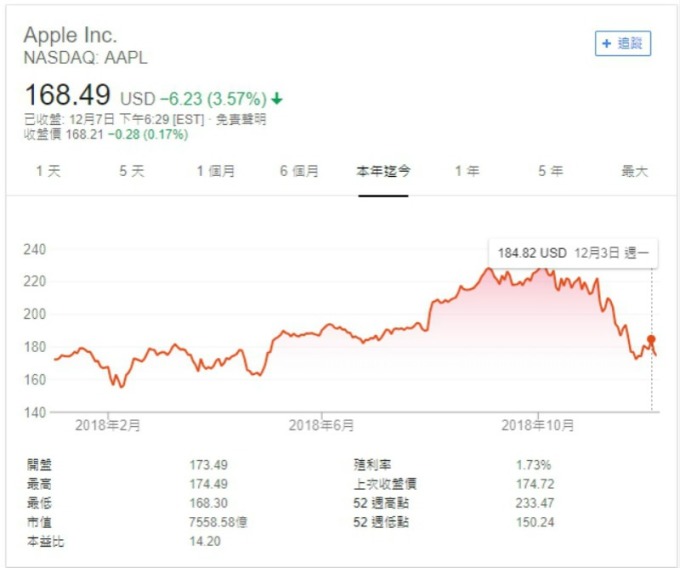This screenshot has height=568, width=680.
Task: Click the 市值 market cap value
Action: pos(218,522)
